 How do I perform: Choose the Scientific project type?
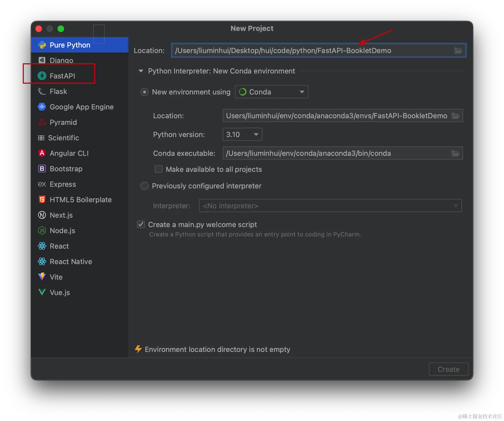click(x=80, y=138)
